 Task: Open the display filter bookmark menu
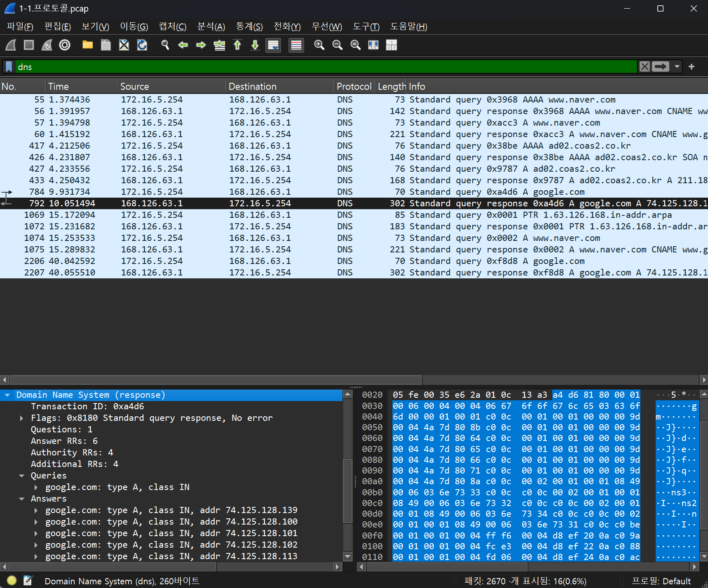pyautogui.click(x=9, y=67)
